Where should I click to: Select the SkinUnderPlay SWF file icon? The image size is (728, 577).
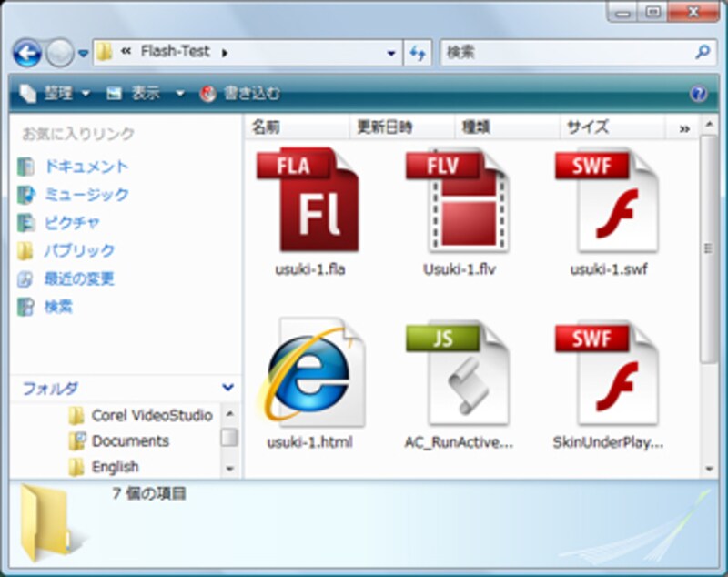[x=606, y=373]
